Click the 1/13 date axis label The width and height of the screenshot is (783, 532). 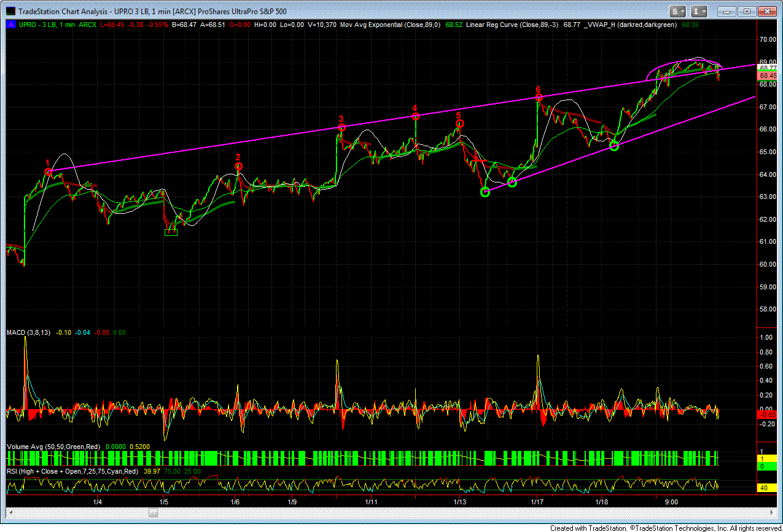pos(460,502)
